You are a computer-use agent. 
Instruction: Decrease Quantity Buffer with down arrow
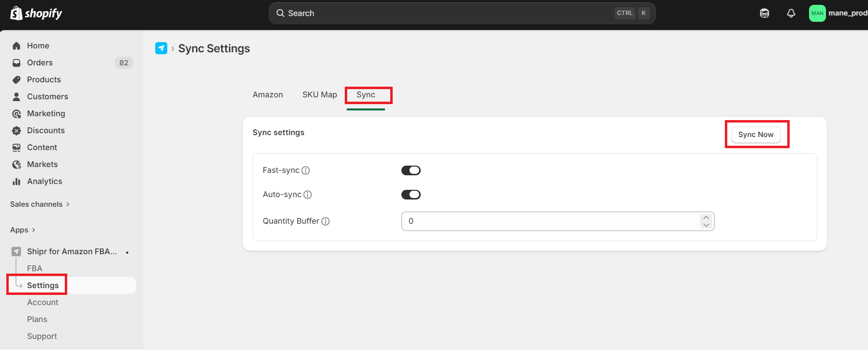706,225
